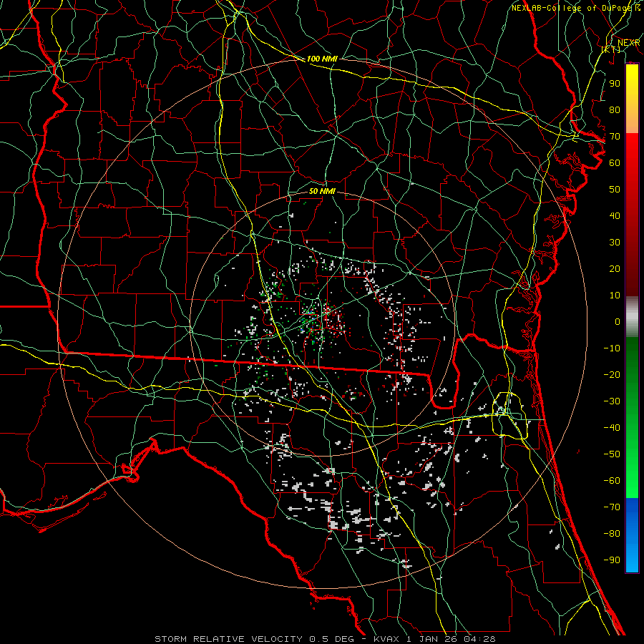Click the "50" scale label on color bar
The image size is (644, 644).
615,190
